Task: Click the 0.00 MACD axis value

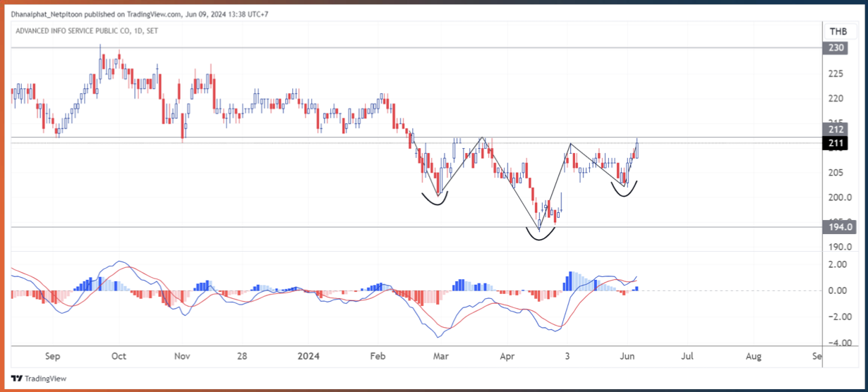Action: pos(838,290)
